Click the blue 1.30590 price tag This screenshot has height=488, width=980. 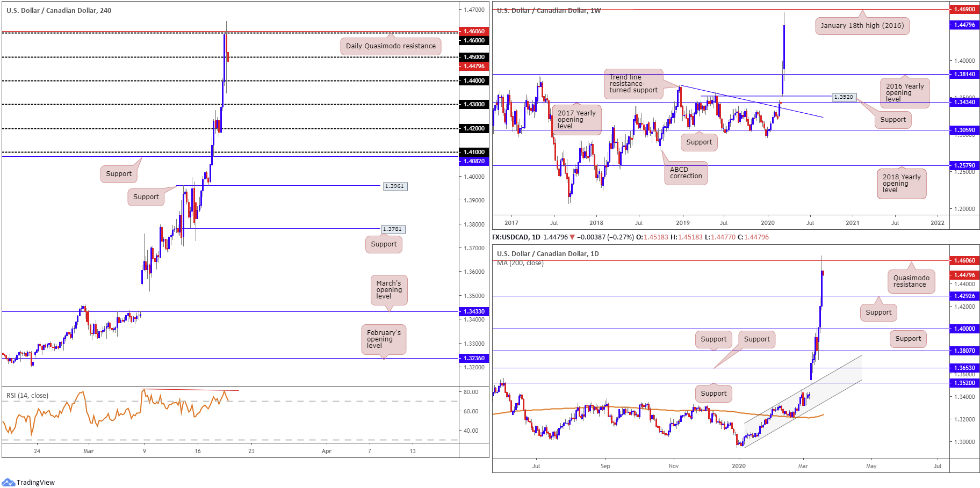964,130
